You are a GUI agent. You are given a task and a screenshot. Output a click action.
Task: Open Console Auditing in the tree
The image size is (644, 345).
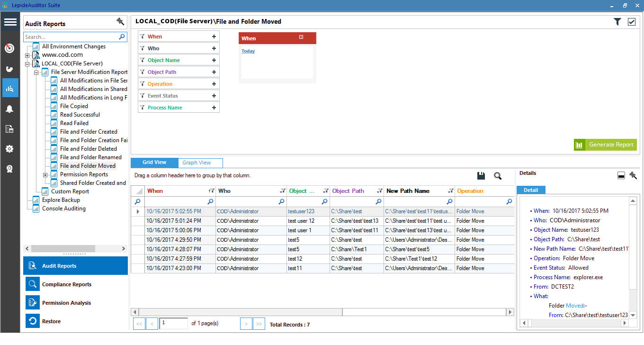point(64,209)
